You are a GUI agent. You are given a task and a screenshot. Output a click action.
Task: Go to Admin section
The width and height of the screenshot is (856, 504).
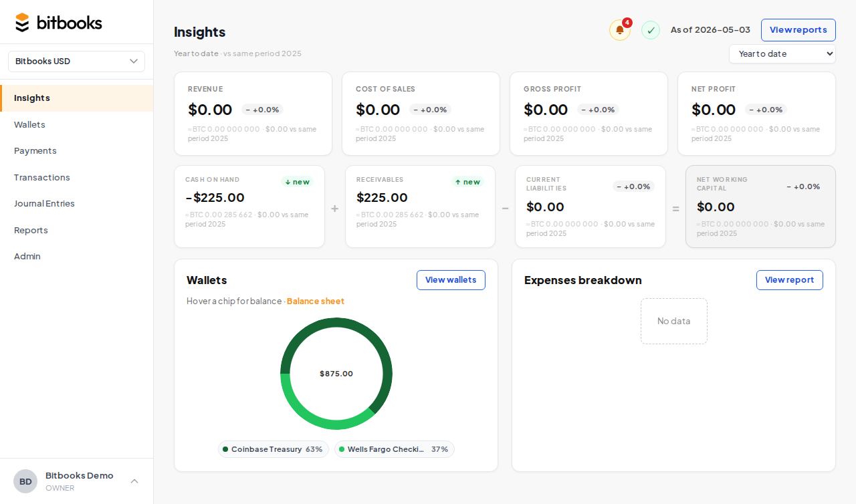coord(77,256)
